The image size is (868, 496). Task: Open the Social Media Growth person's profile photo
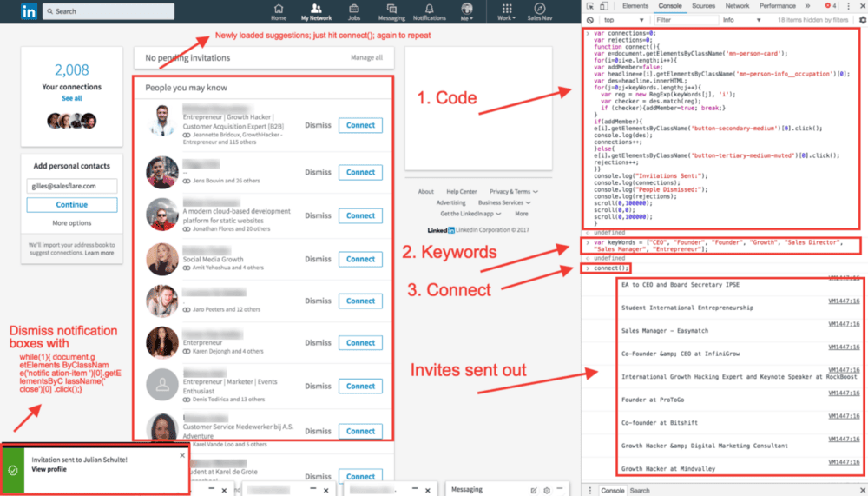162,259
